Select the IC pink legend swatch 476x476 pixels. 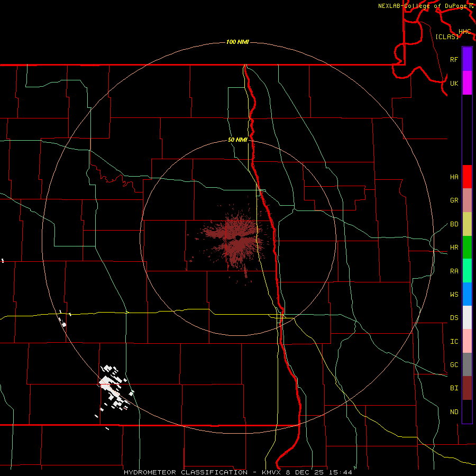click(467, 341)
